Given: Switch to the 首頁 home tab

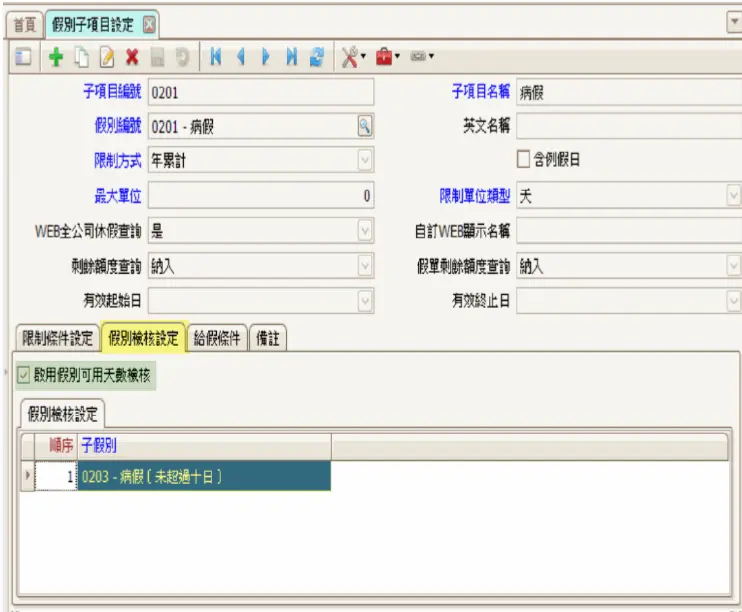Looking at the screenshot, I should coord(22,23).
